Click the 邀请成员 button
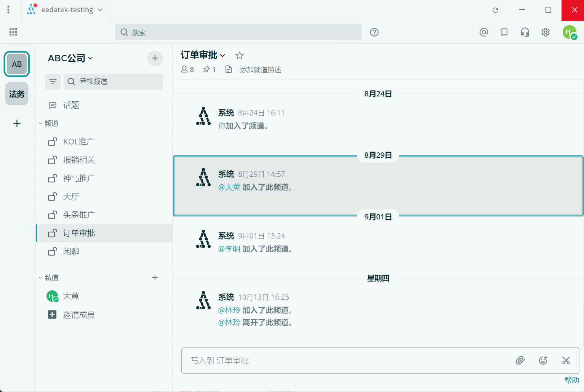This screenshot has width=584, height=392. [78, 315]
